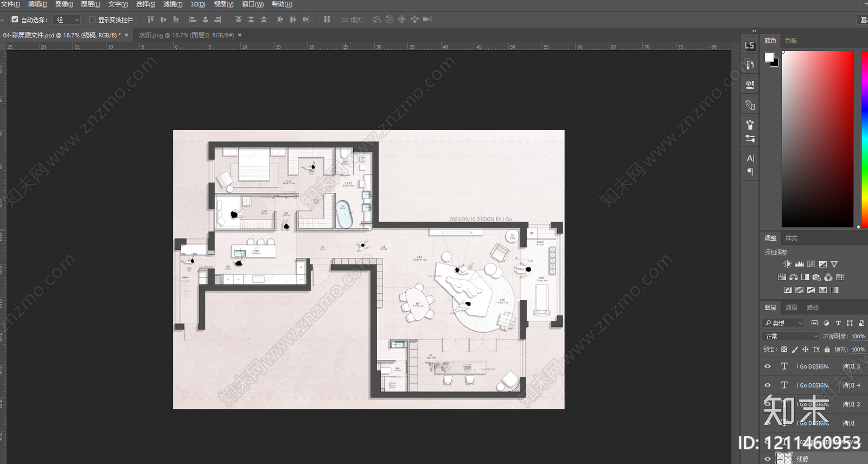Hide the 'i Go DESIGN. 拷贝 4' layer
The width and height of the screenshot is (868, 464).
point(767,385)
